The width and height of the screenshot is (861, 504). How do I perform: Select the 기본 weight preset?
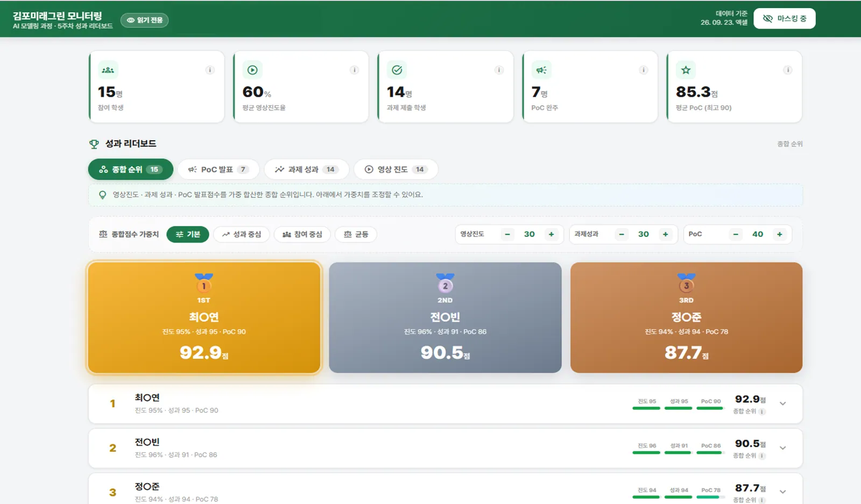(x=188, y=235)
